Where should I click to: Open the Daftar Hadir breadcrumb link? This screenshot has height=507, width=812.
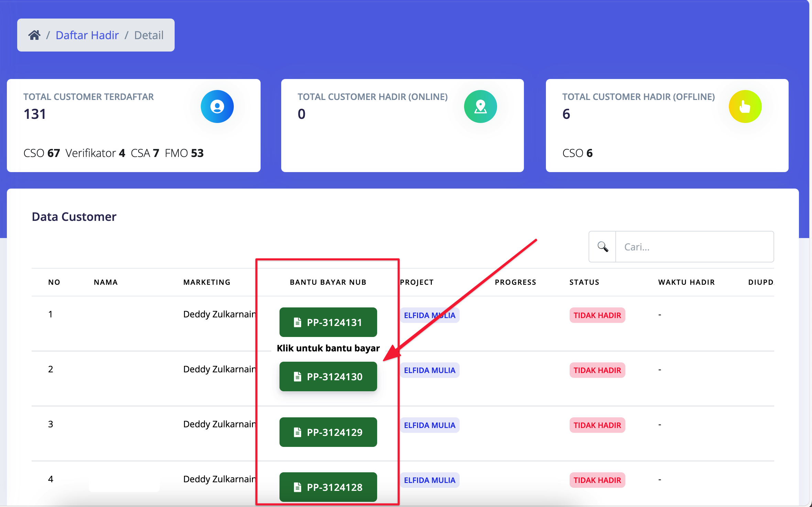[x=87, y=35]
